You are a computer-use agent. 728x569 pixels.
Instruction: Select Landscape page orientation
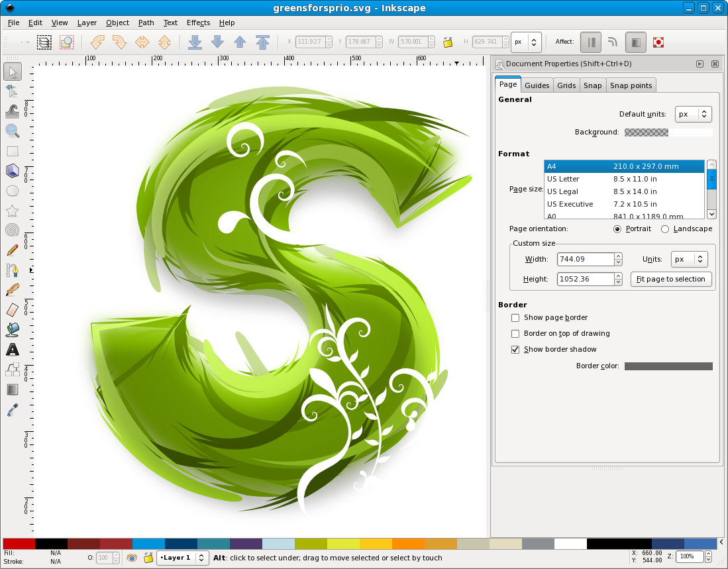(664, 229)
